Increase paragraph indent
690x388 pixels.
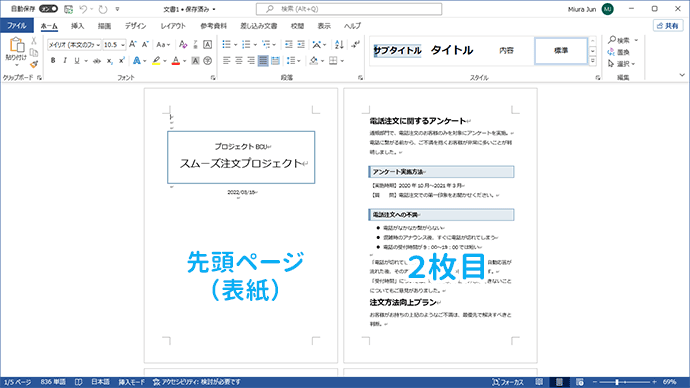pos(301,44)
